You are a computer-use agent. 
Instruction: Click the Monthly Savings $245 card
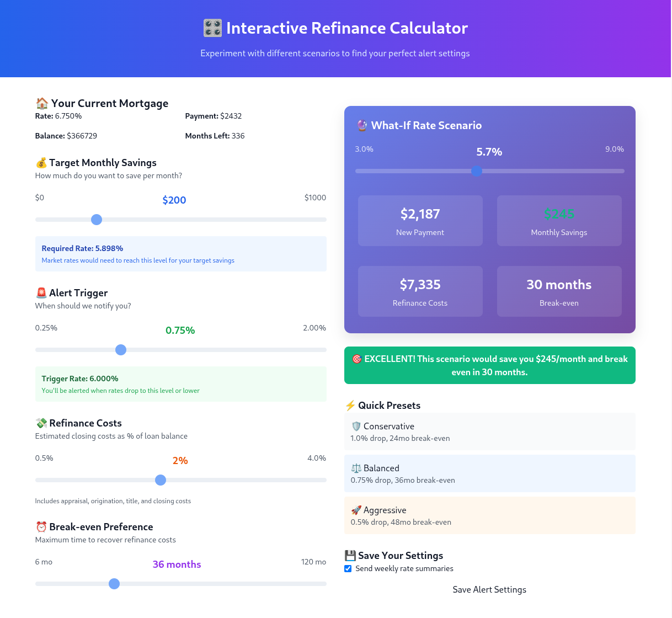point(559,220)
